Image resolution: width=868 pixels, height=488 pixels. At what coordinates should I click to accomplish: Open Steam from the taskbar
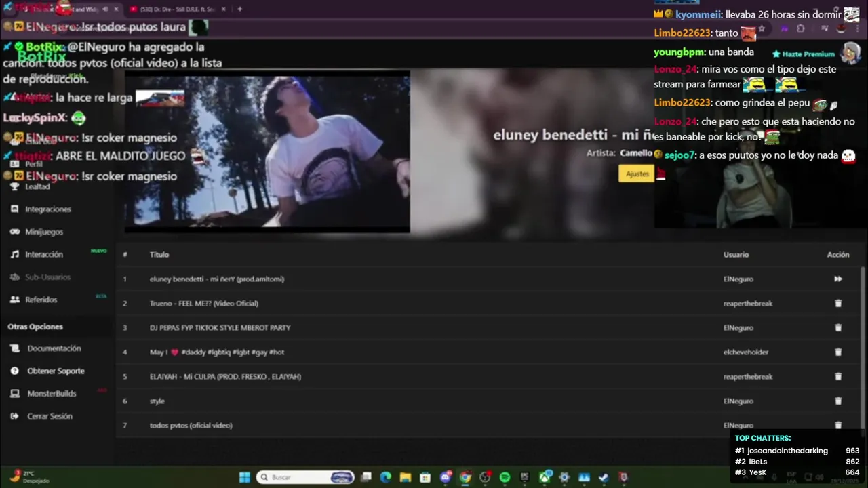pyautogui.click(x=604, y=477)
